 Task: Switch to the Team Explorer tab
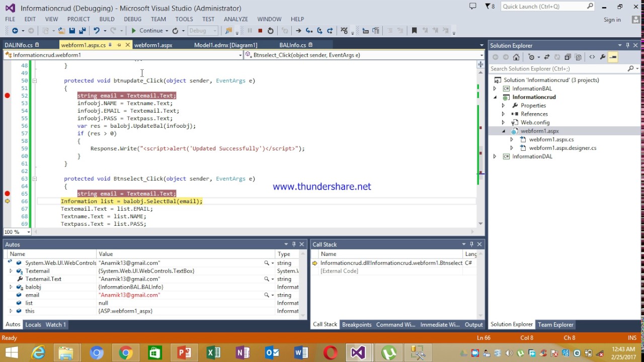[x=556, y=325]
